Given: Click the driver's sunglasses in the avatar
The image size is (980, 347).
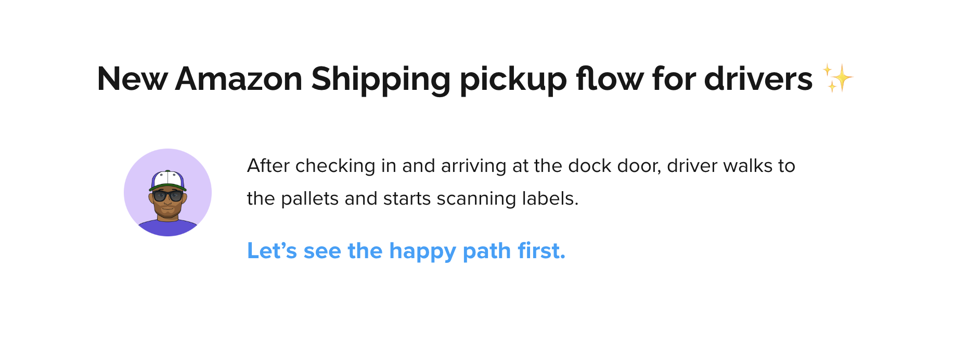Looking at the screenshot, I should coord(167,196).
